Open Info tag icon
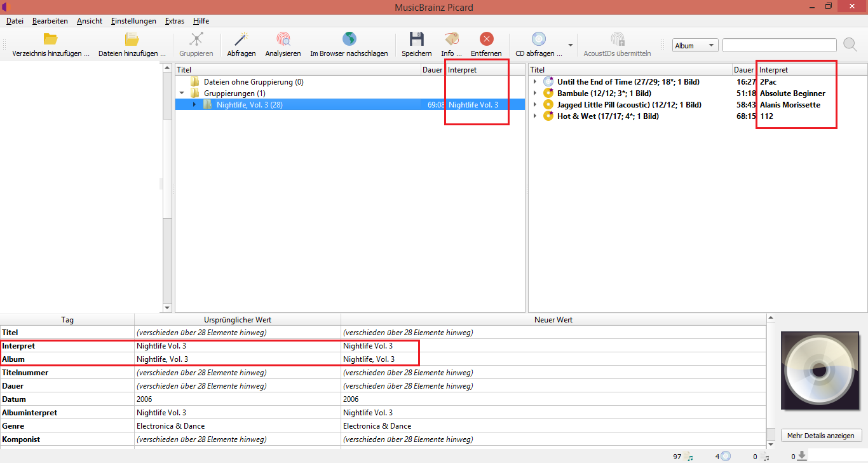The image size is (868, 463). (452, 39)
